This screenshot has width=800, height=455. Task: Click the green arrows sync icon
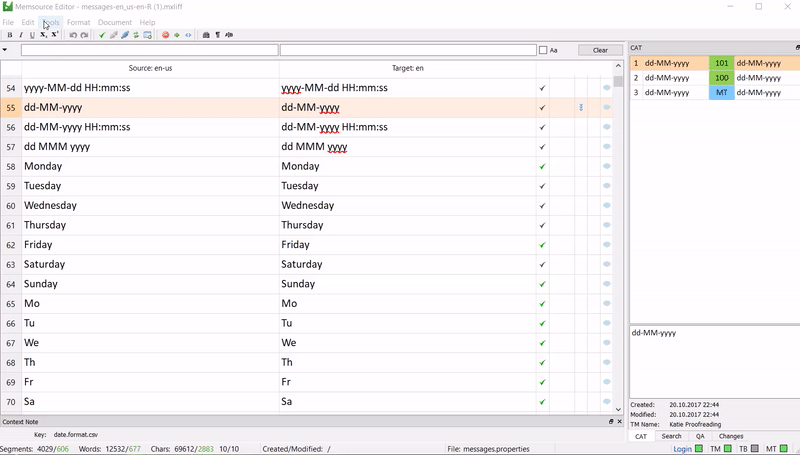[x=136, y=35]
